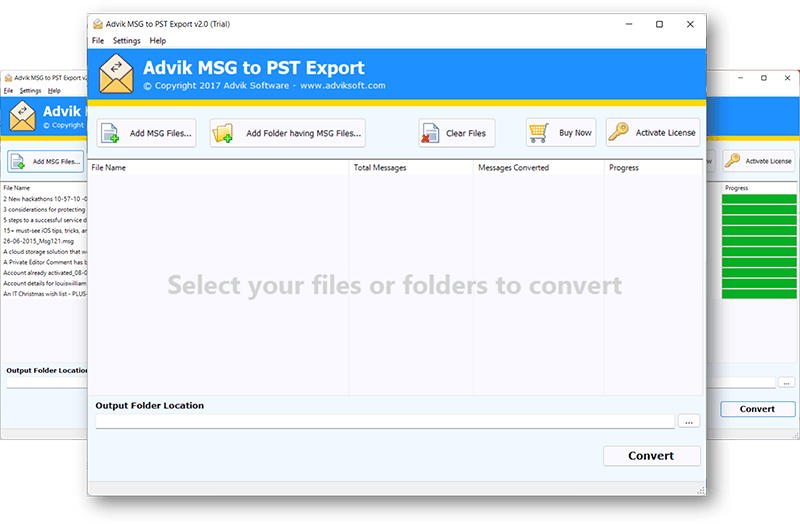
Task: Select the '5 steps to a successful service' file row
Action: [x=45, y=220]
